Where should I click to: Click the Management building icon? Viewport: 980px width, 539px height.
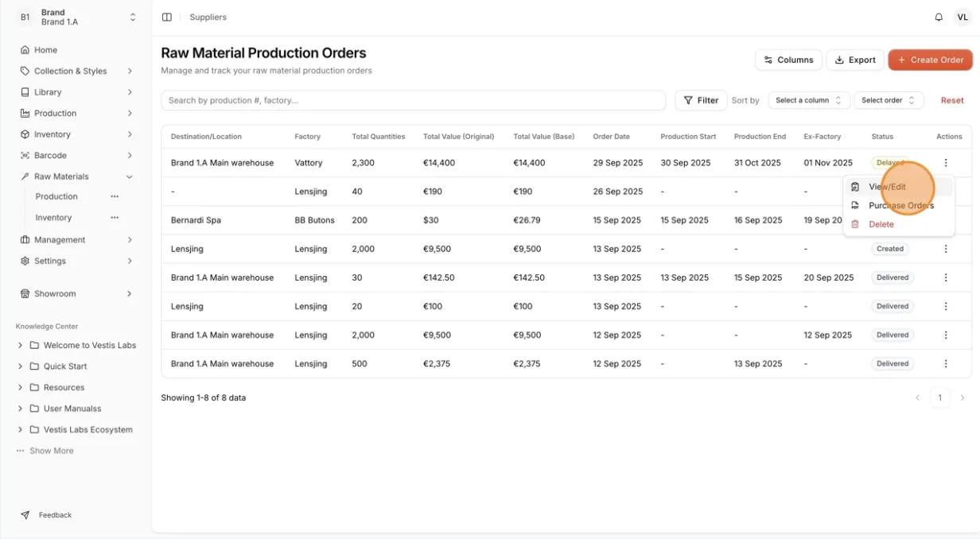(x=25, y=239)
